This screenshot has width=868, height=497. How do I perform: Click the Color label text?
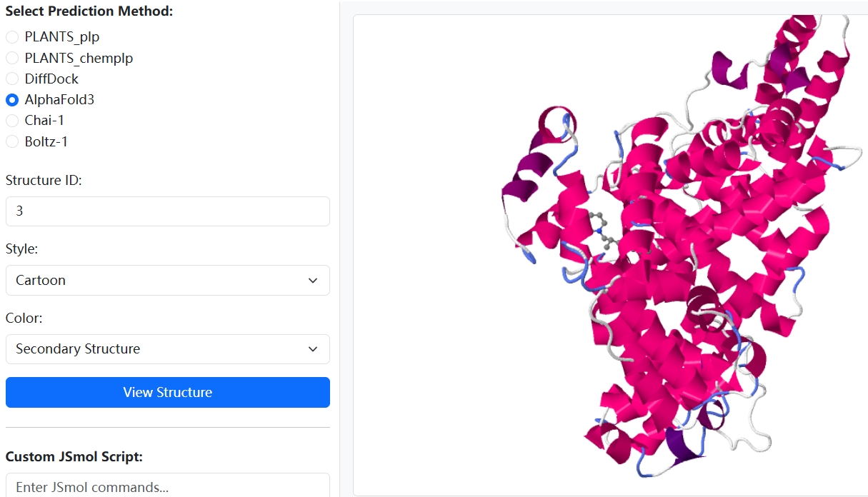click(24, 318)
